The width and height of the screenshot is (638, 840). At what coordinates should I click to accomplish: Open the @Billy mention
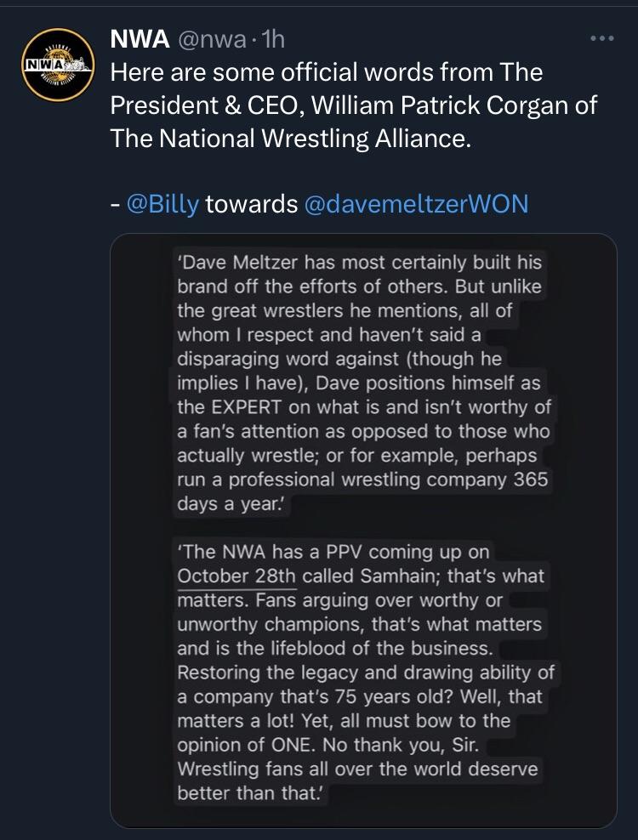[162, 204]
